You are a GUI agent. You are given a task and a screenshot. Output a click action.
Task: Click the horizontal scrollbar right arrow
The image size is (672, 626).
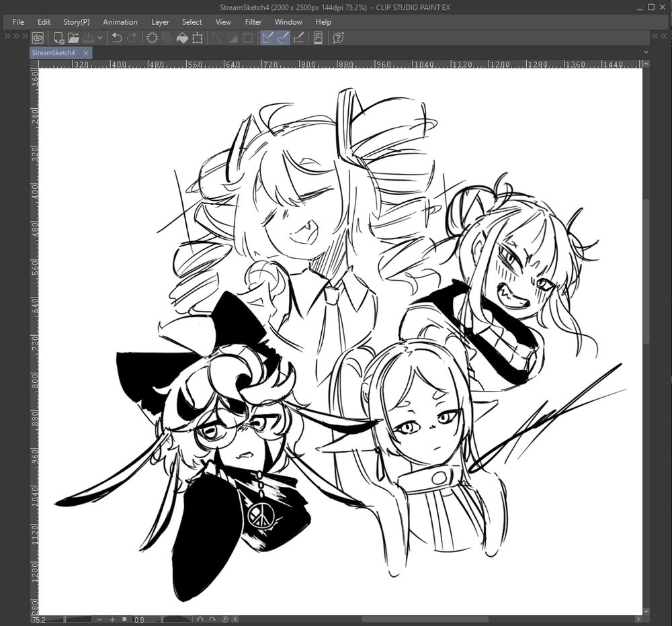click(x=638, y=619)
